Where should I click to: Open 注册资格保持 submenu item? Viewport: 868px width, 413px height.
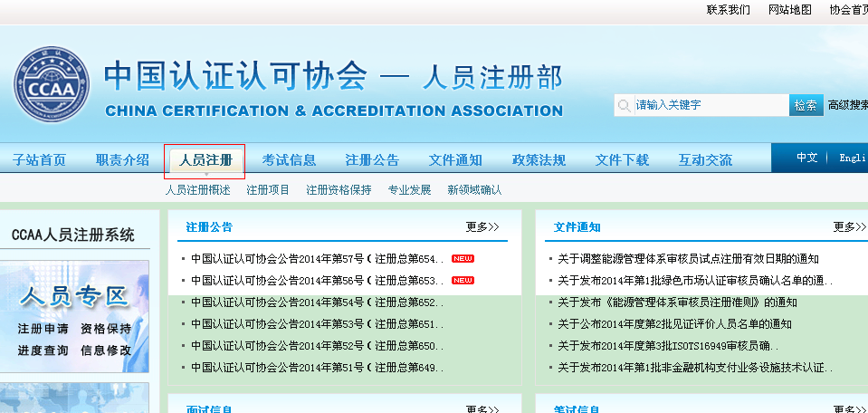(x=339, y=190)
